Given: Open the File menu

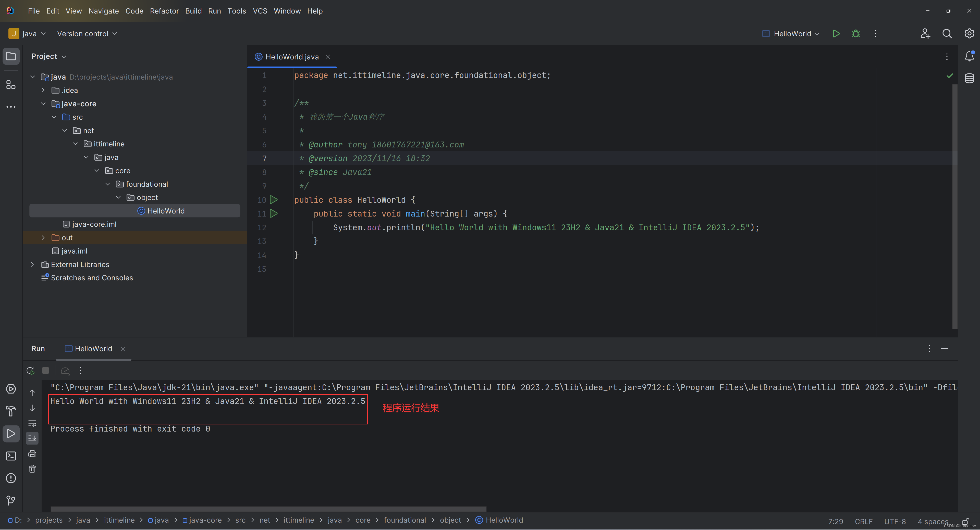Looking at the screenshot, I should 33,11.
